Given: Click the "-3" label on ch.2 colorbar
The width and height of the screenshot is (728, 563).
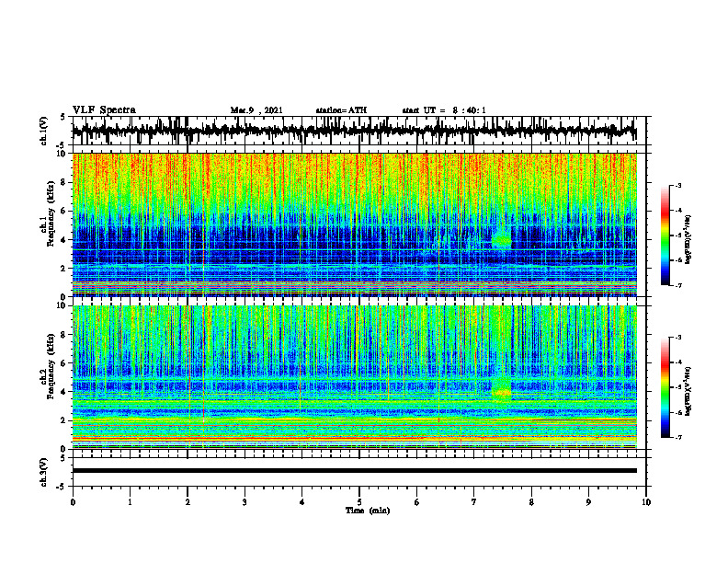Looking at the screenshot, I should pos(678,338).
